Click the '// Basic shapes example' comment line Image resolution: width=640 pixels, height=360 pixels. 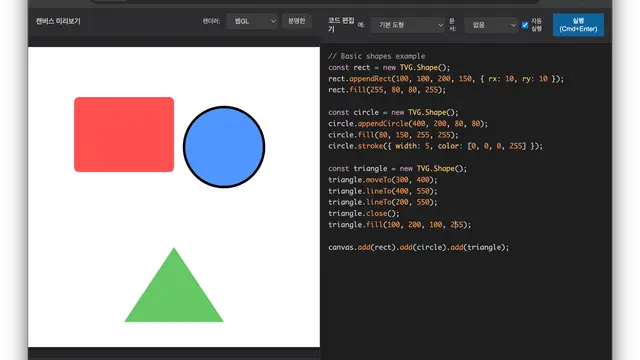(376, 56)
